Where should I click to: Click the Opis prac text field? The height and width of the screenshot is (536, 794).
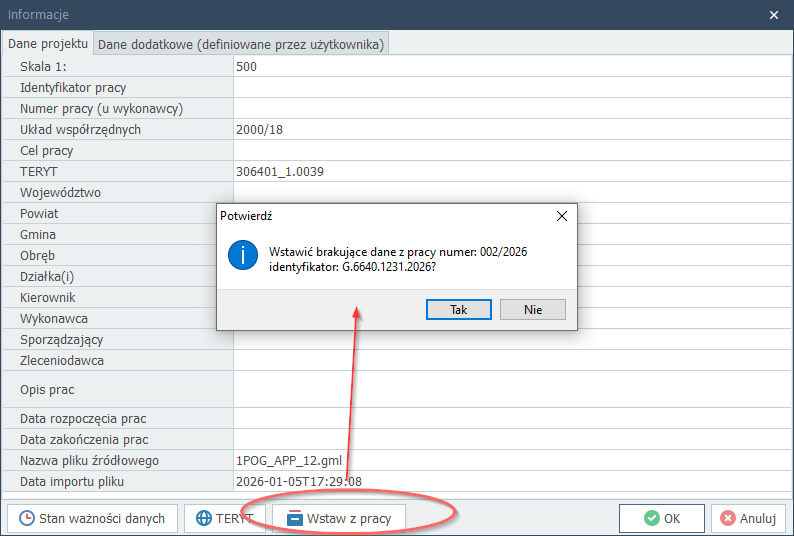coord(510,389)
